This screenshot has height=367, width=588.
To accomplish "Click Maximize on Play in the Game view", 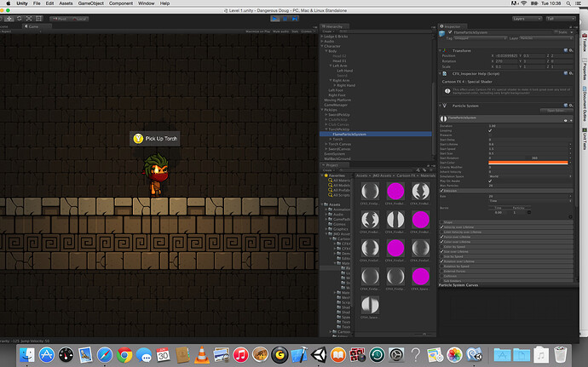I will (257, 32).
